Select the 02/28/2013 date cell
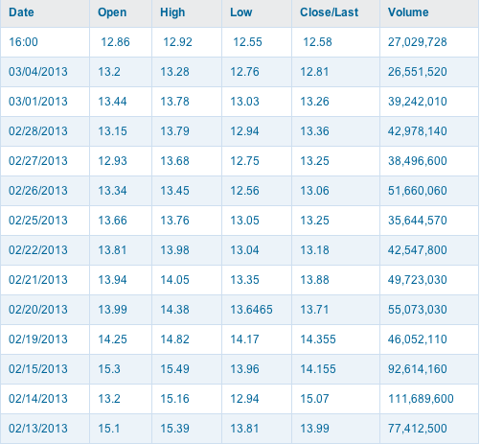The height and width of the screenshot is (444, 480). tap(38, 131)
